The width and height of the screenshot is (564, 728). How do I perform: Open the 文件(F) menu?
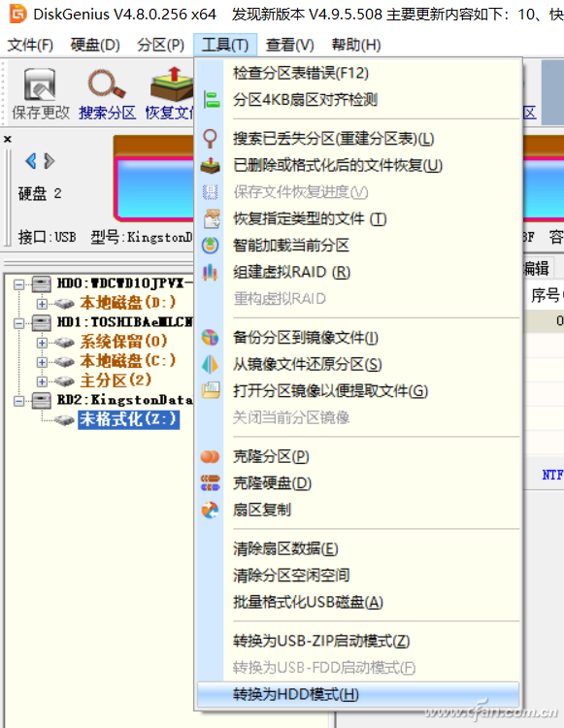click(30, 45)
